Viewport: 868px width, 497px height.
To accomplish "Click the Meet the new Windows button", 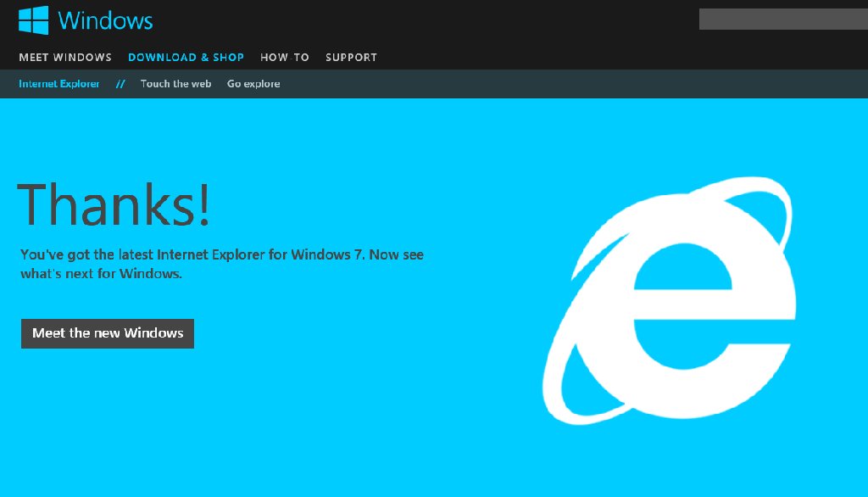I will click(108, 333).
